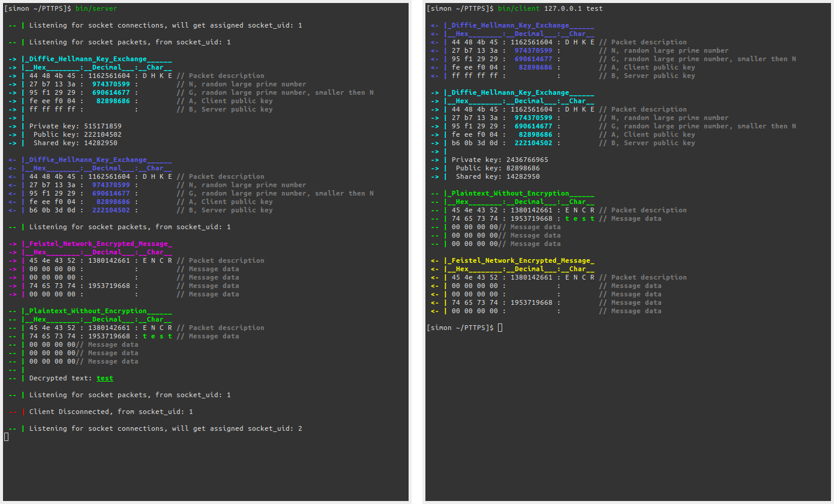The height and width of the screenshot is (504, 834).
Task: Click 'Shared key: 14282950' in client window
Action: (x=497, y=177)
